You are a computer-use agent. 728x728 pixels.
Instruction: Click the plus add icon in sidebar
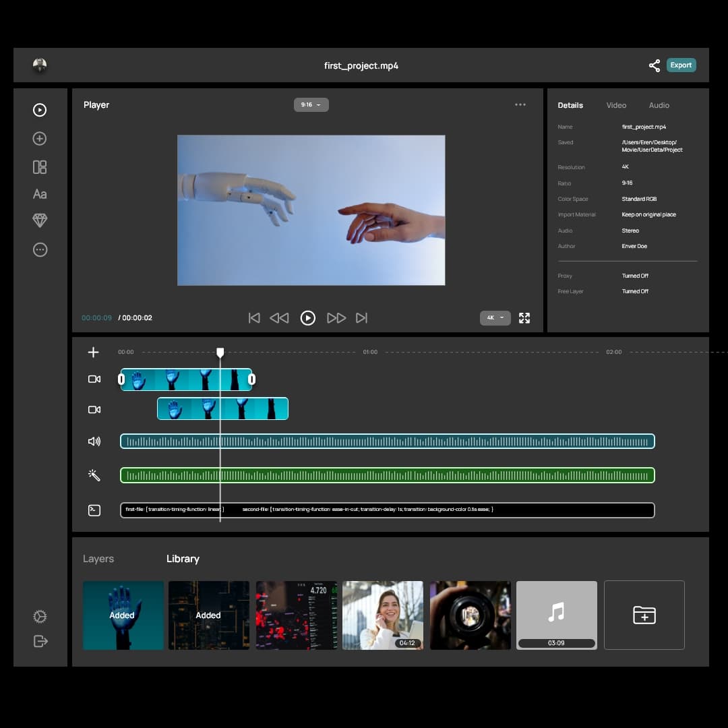[x=40, y=138]
